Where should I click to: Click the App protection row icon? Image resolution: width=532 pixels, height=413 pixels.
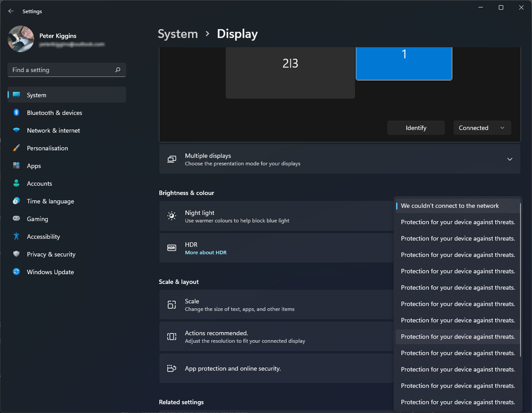tap(171, 368)
